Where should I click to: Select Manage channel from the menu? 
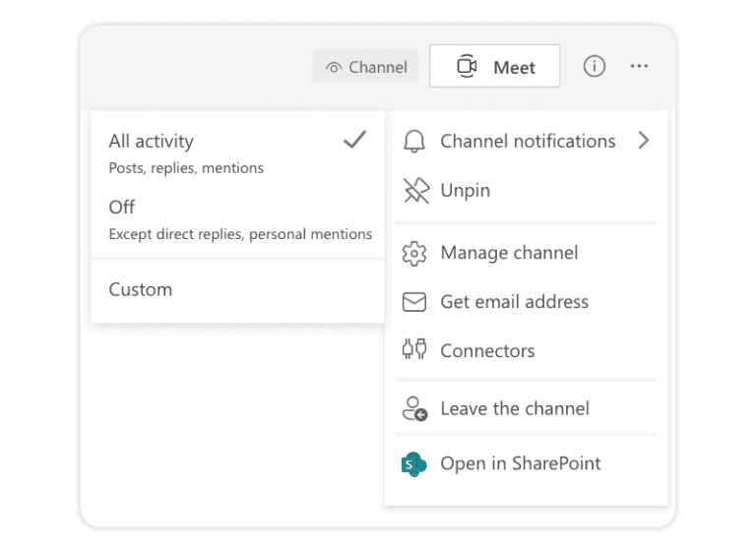click(526, 253)
